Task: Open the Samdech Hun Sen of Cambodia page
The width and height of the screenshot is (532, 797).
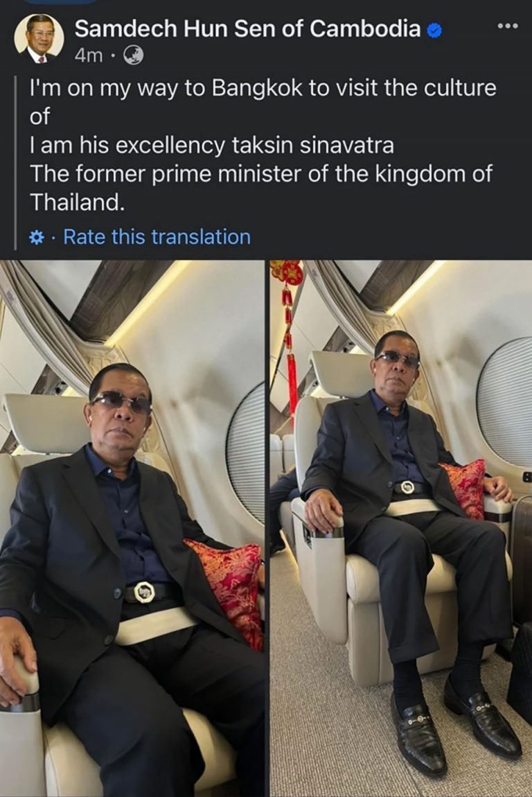Action: (x=247, y=29)
